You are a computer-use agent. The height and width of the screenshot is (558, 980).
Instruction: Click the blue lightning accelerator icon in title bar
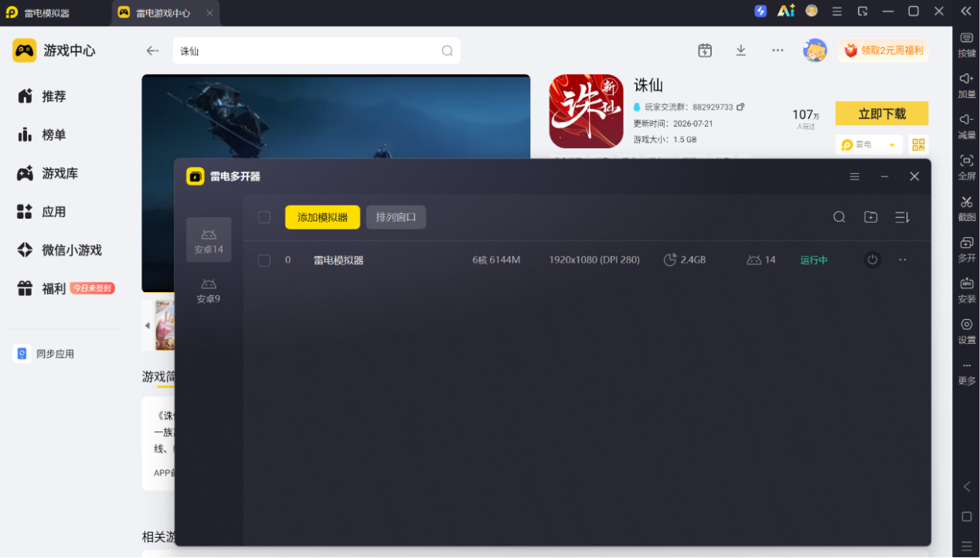click(x=761, y=11)
